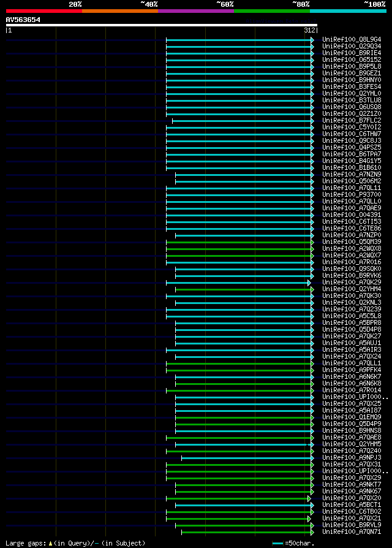The height and width of the screenshot is (548, 392).
Task: Click the alignment bar for UniRef100_A7QK29
Action: [238, 283]
